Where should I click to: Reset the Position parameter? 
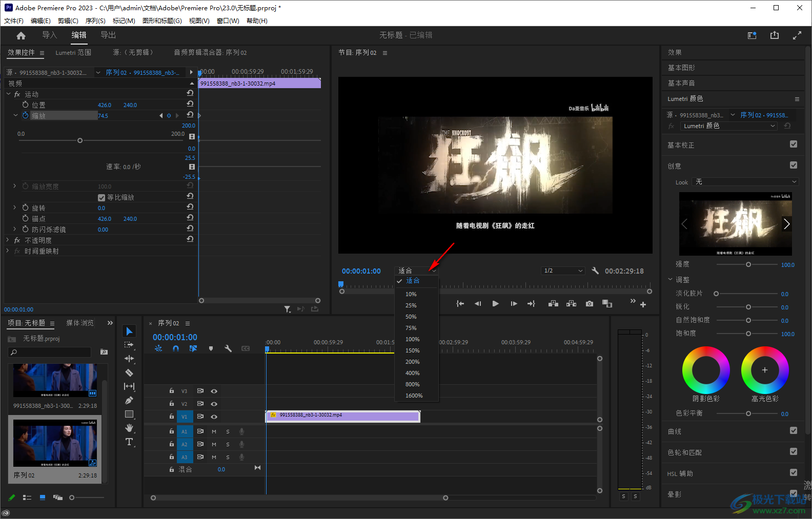190,103
